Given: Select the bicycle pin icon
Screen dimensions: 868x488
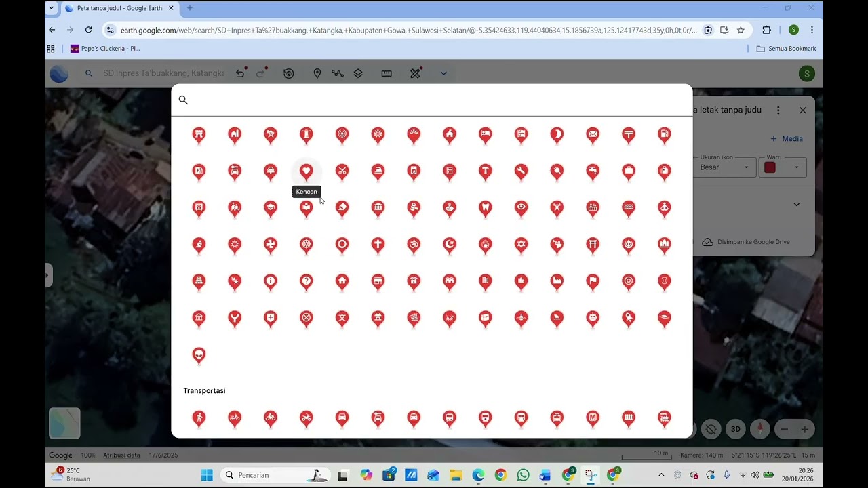Looking at the screenshot, I should click(235, 418).
